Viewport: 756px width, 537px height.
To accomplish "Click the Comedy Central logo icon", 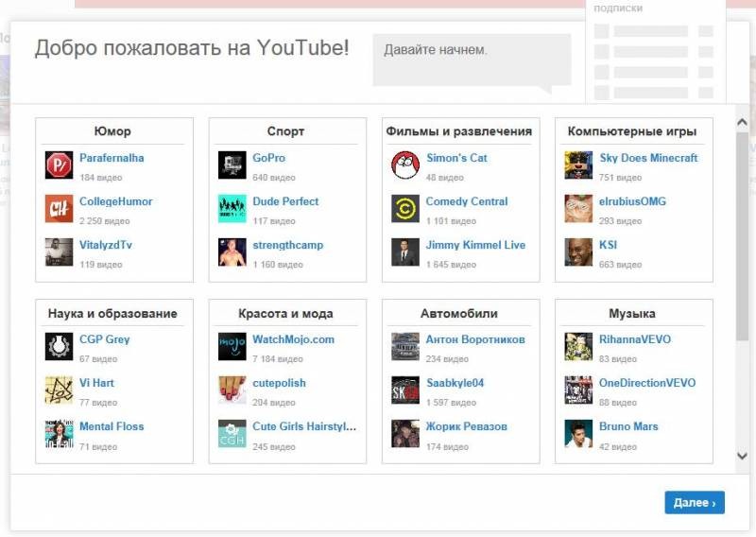I will click(405, 208).
